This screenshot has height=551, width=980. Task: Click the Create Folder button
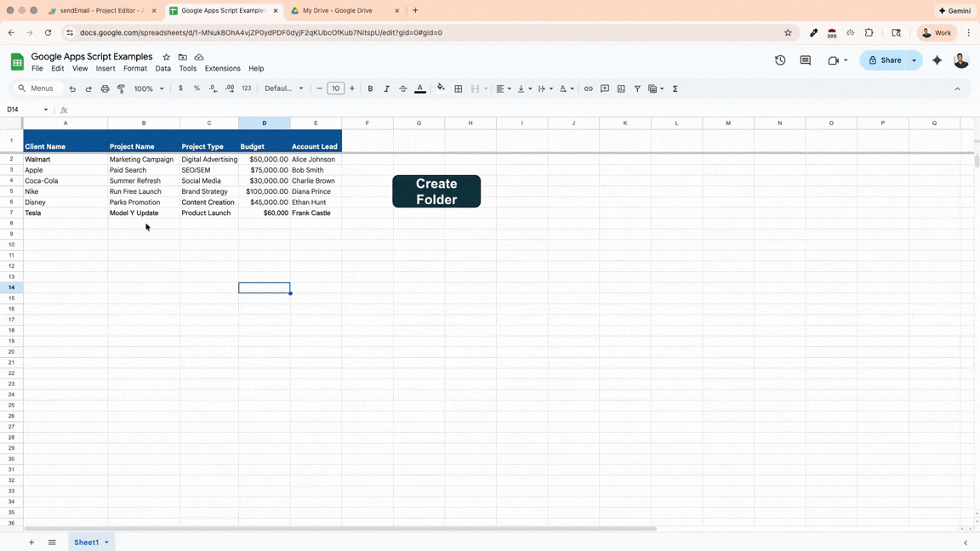tap(436, 191)
